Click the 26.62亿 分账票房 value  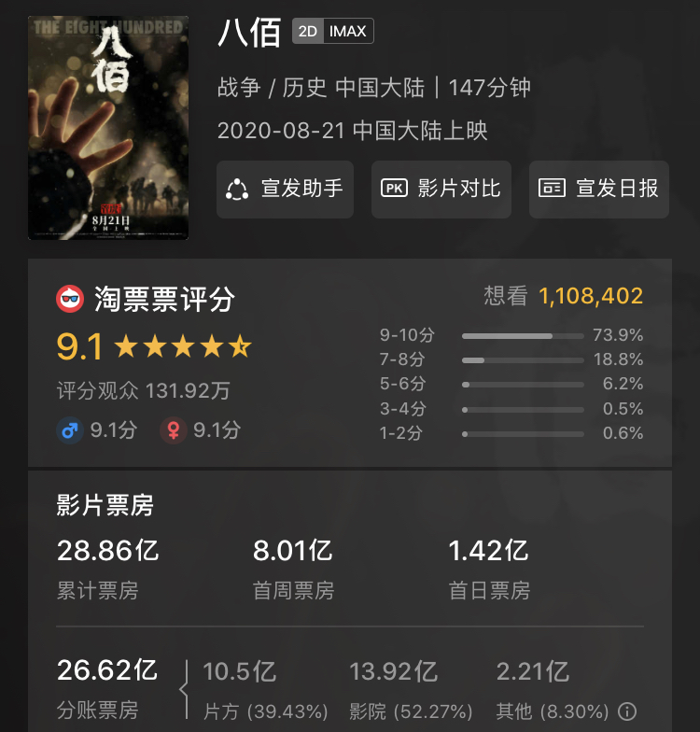(x=107, y=670)
